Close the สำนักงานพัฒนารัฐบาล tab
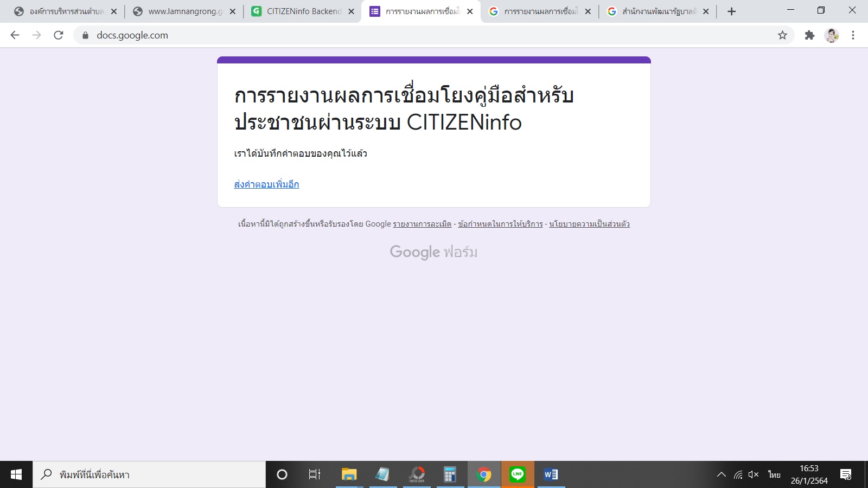 [x=706, y=11]
